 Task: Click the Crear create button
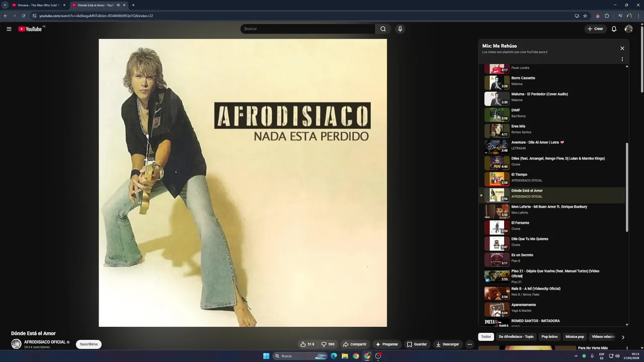[595, 29]
